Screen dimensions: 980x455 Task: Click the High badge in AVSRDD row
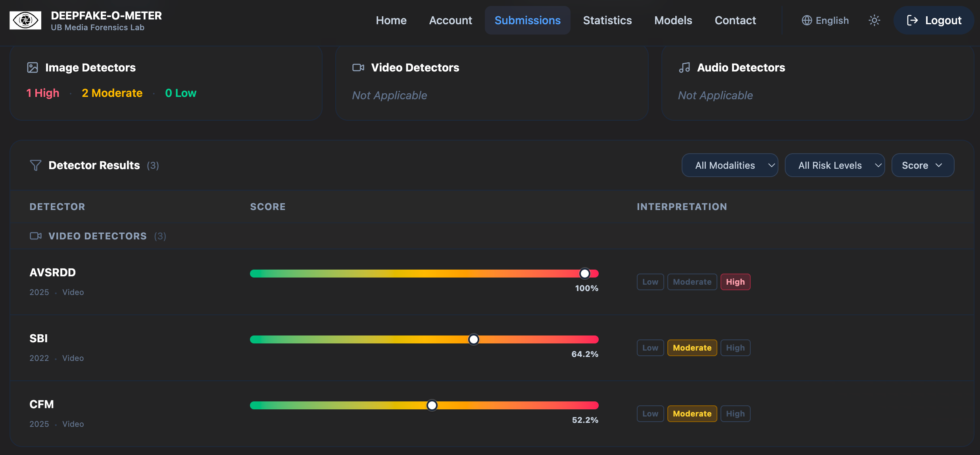coord(735,282)
